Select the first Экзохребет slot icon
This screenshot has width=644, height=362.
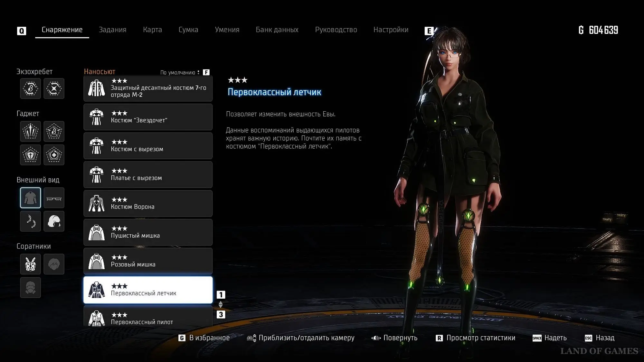(x=31, y=88)
